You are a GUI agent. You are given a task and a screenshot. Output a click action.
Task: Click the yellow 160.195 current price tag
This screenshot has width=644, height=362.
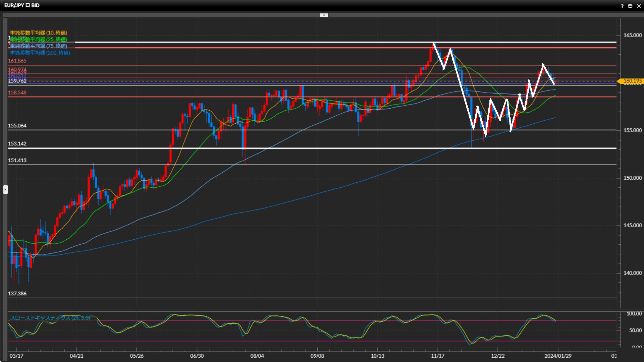(x=632, y=81)
